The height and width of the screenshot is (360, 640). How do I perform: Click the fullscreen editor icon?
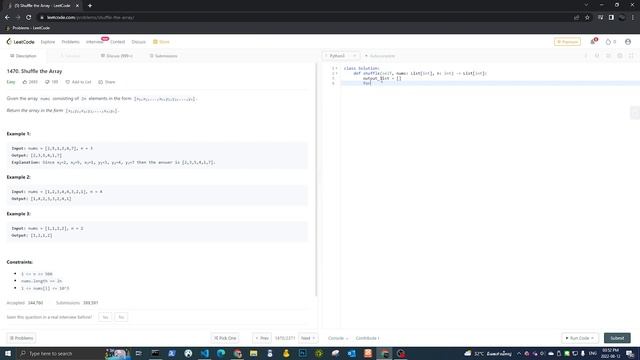click(x=631, y=56)
